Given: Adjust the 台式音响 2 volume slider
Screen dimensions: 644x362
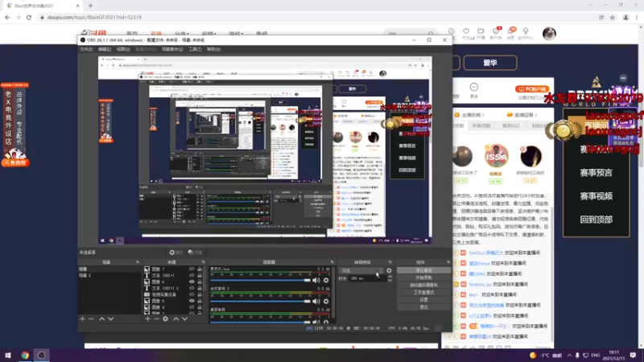Looking at the screenshot, I should click(x=260, y=301).
